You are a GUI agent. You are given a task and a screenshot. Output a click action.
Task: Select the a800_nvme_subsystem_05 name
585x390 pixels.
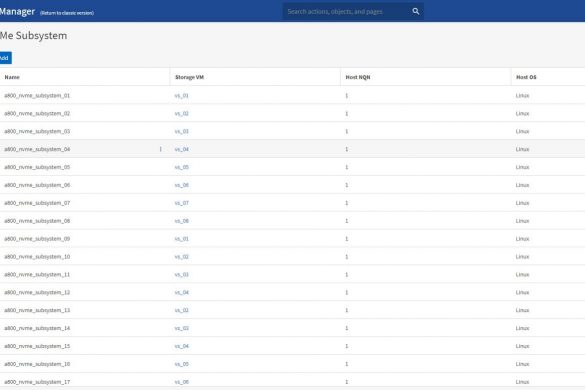pyautogui.click(x=37, y=167)
